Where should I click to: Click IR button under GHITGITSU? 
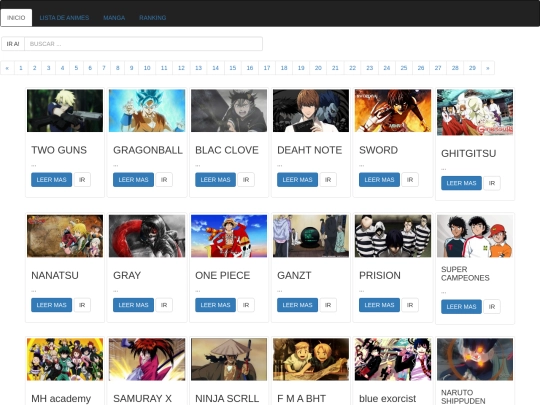coord(492,183)
